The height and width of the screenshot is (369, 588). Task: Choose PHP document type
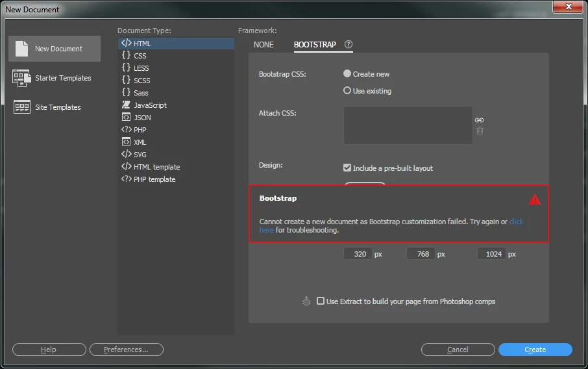pyautogui.click(x=176, y=131)
